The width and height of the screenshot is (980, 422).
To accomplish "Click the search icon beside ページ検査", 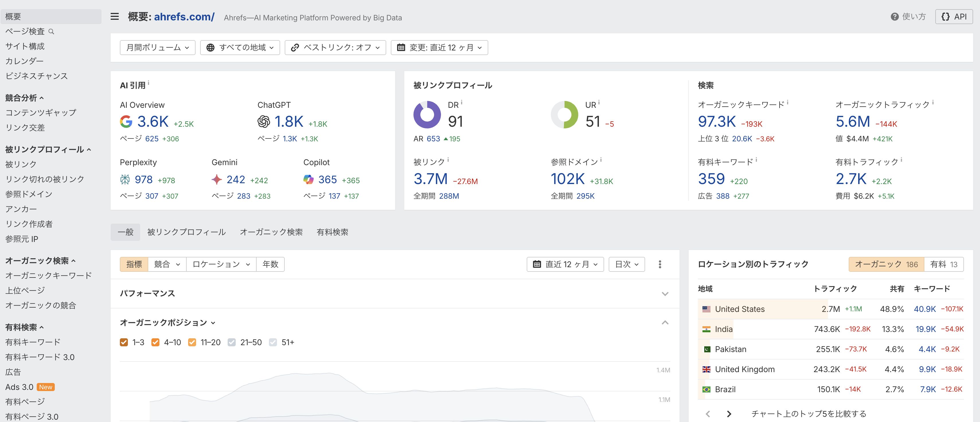I will [x=51, y=32].
